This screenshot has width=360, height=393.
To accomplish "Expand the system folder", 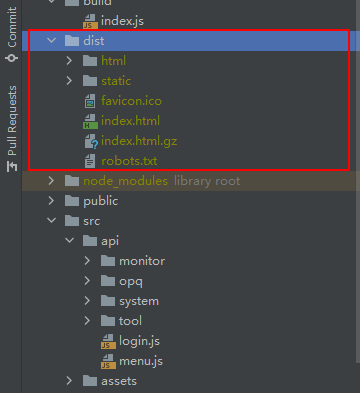I will [87, 301].
